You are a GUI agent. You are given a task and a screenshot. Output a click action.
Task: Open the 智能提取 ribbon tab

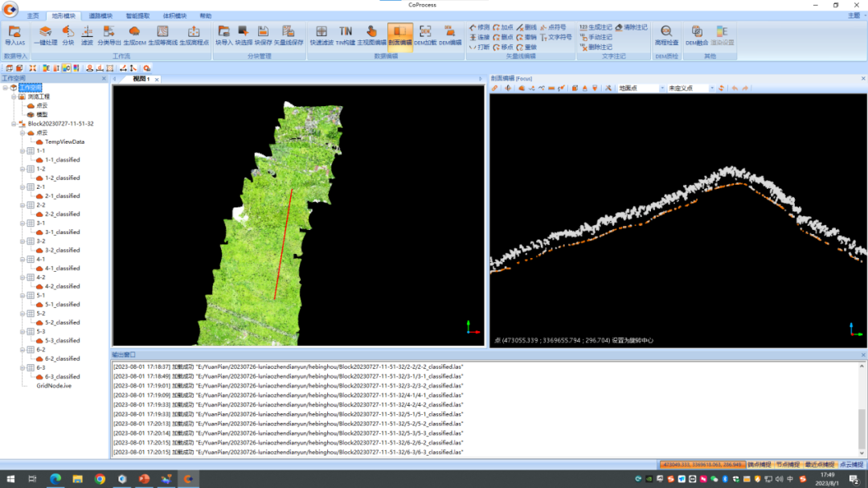pos(137,16)
